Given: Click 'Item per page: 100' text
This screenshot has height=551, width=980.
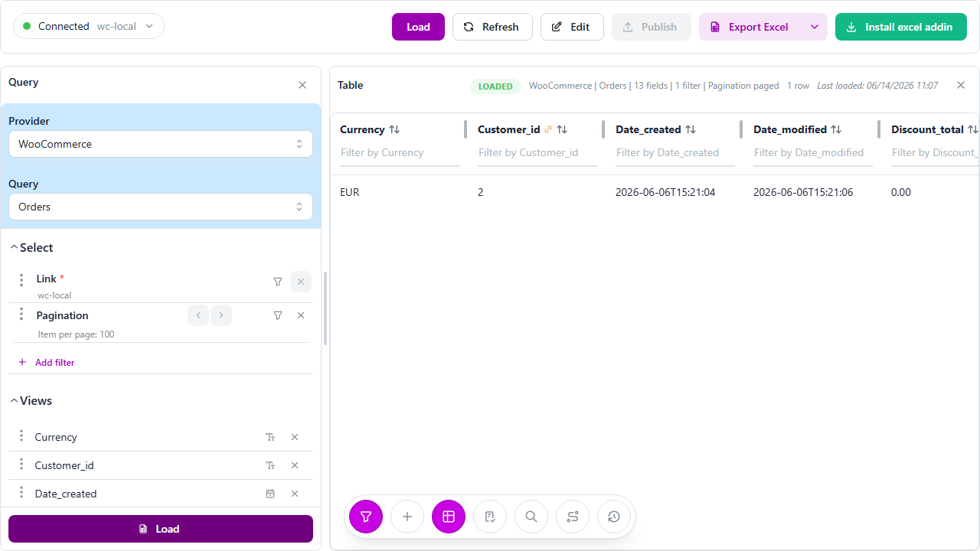Looking at the screenshot, I should pos(76,334).
